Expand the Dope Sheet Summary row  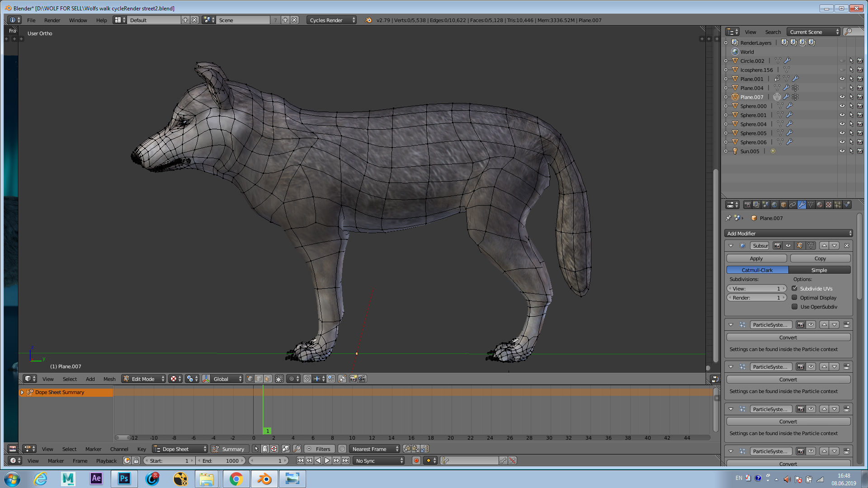click(x=22, y=393)
